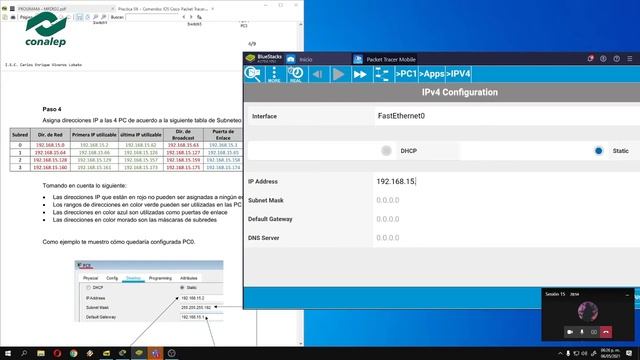The height and width of the screenshot is (360, 640).
Task: Open BlueStacks from the taskbar
Action: [139, 353]
